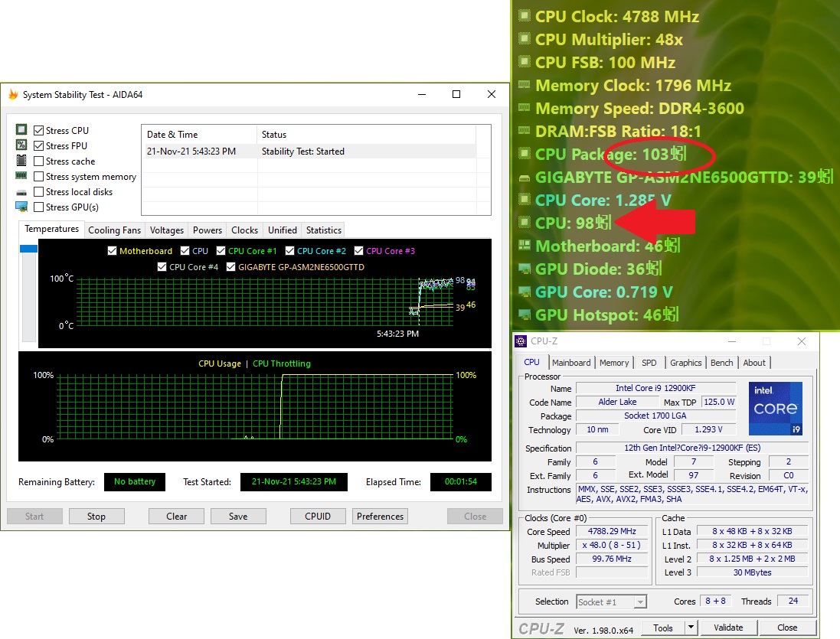Open the CPUID button
This screenshot has height=639, width=840.
click(318, 517)
